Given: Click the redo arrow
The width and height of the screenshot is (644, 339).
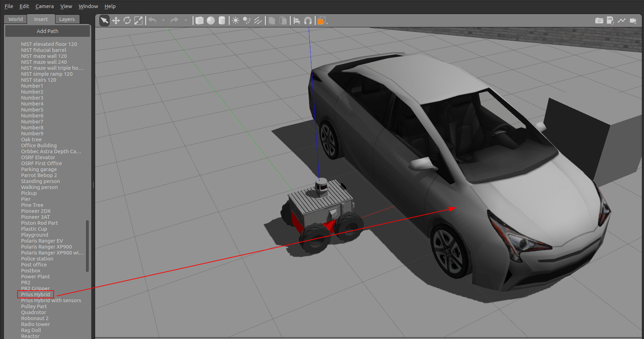Looking at the screenshot, I should point(174,20).
